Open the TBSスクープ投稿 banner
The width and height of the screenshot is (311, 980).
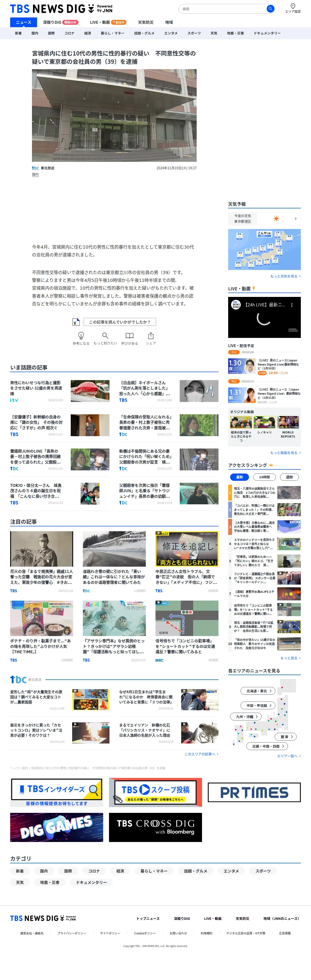pos(155,792)
